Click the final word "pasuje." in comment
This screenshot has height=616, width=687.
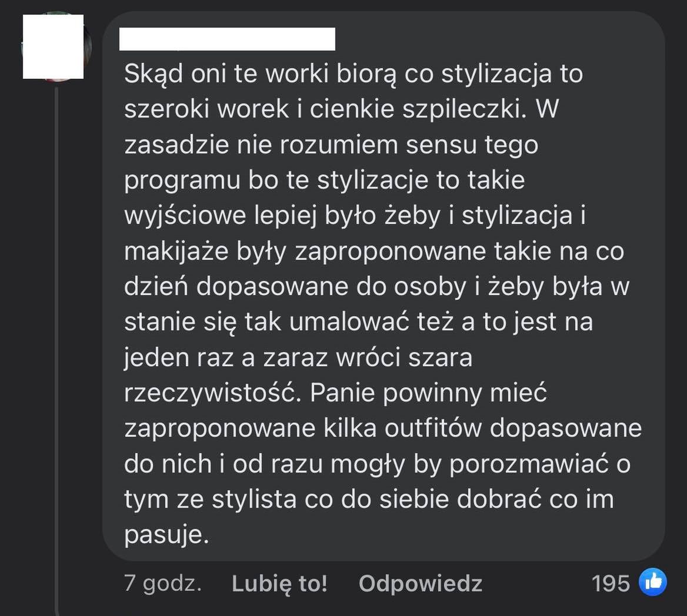166,534
